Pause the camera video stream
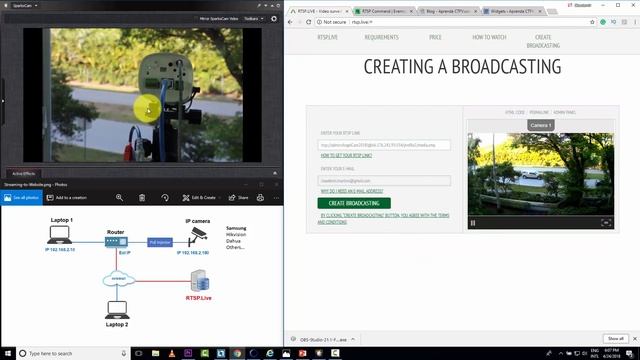Viewport: 640px width, 360px height. tap(473, 223)
